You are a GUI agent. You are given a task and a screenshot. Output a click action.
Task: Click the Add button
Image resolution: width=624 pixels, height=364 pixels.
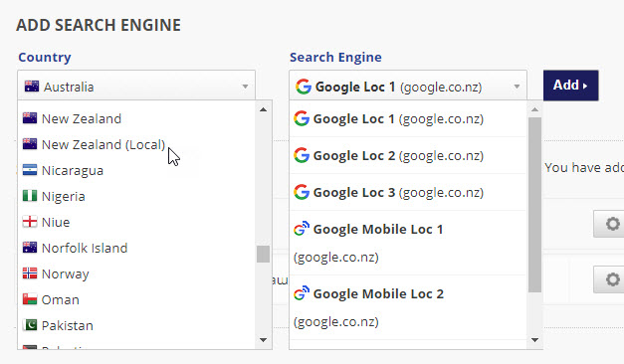570,86
